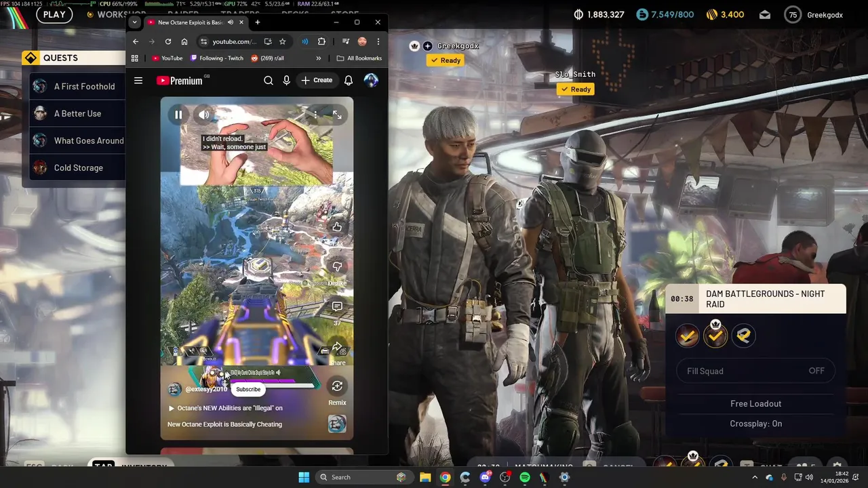Pause the YouTube Short playback
Viewport: 868px width, 488px height.
(178, 115)
